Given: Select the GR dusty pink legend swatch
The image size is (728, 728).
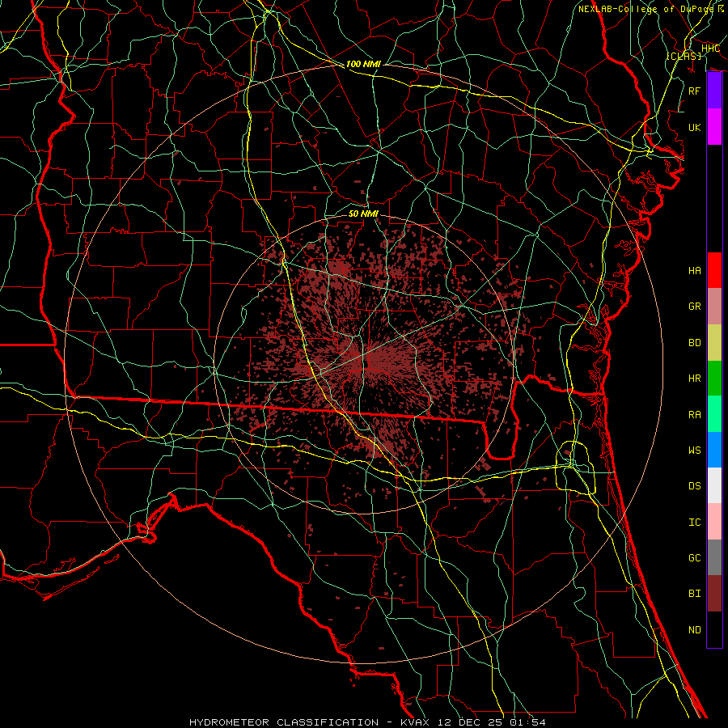Looking at the screenshot, I should [714, 306].
